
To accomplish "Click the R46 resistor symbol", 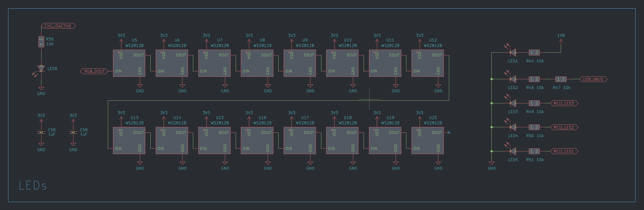I will 534,79.
